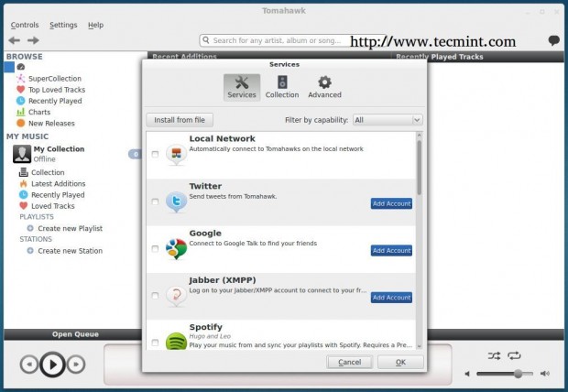Adjust the volume slider handle

pyautogui.click(x=518, y=374)
